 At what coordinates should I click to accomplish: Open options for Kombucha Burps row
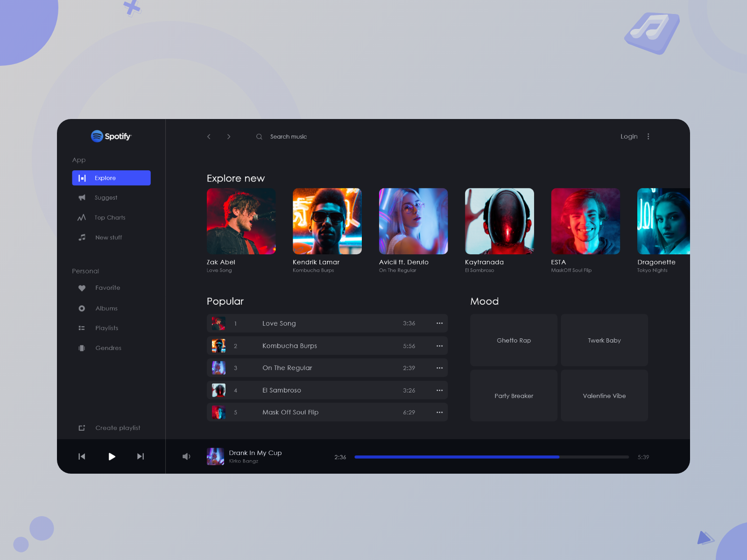(439, 346)
